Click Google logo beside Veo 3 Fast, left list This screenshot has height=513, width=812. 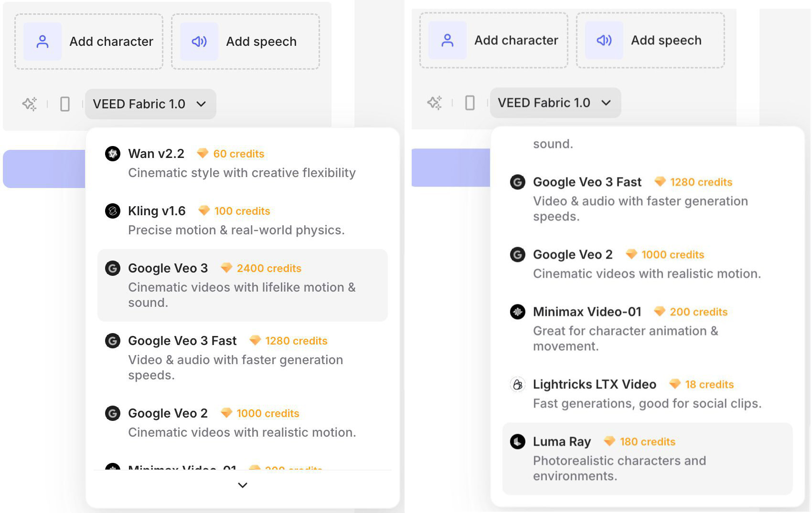tap(113, 341)
